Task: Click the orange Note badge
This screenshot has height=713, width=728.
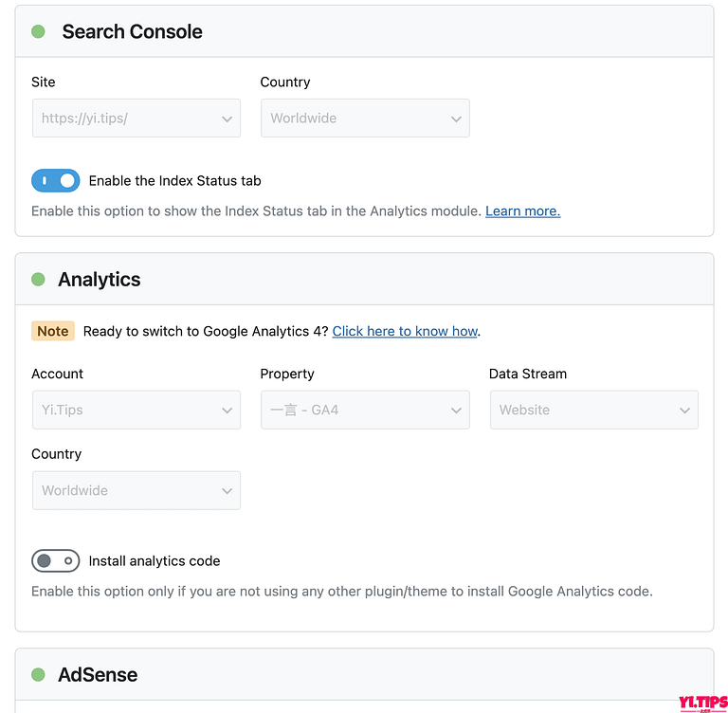Action: point(53,331)
